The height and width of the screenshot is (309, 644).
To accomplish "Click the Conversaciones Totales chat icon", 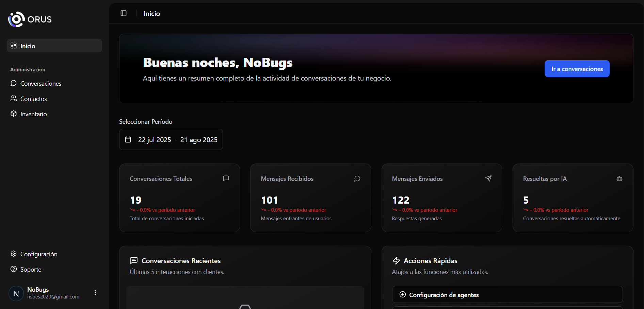I will coord(226,178).
